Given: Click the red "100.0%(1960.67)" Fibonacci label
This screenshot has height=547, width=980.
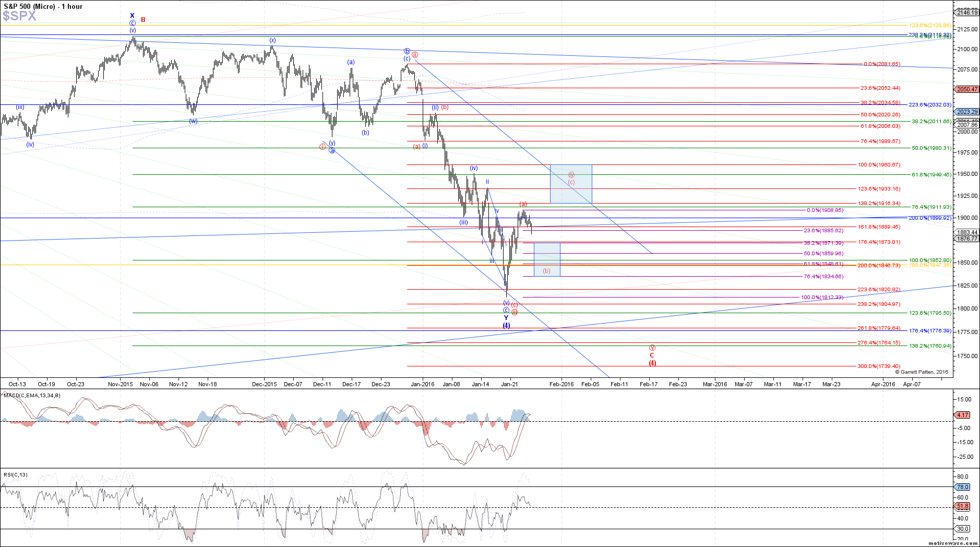Looking at the screenshot, I should click(879, 165).
